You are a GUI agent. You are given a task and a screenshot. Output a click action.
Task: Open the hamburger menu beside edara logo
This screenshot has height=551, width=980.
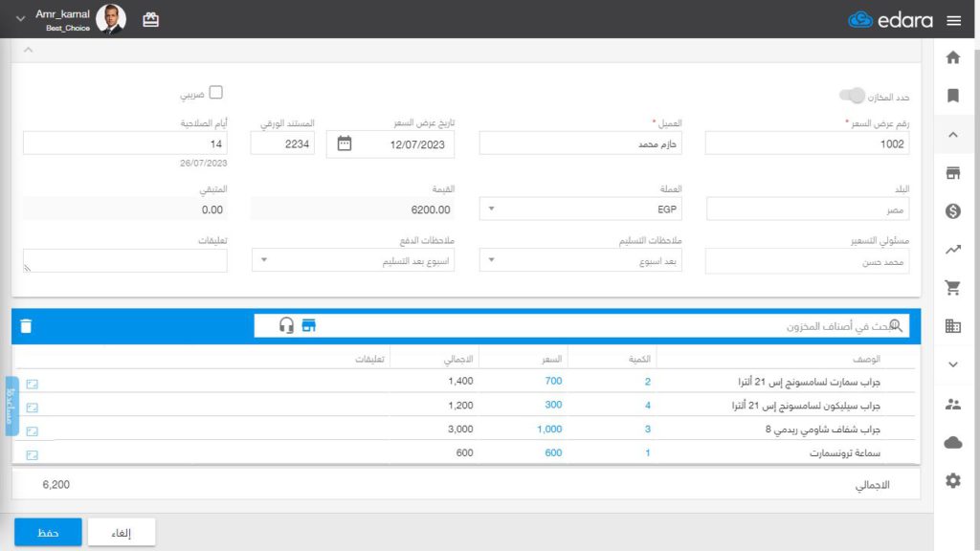[x=954, y=21]
